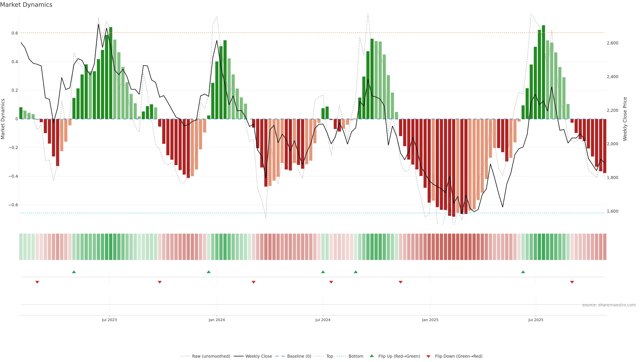Click the red flip-down marker before Jan 2025
Image resolution: width=644 pixels, height=362 pixels.
click(x=400, y=282)
